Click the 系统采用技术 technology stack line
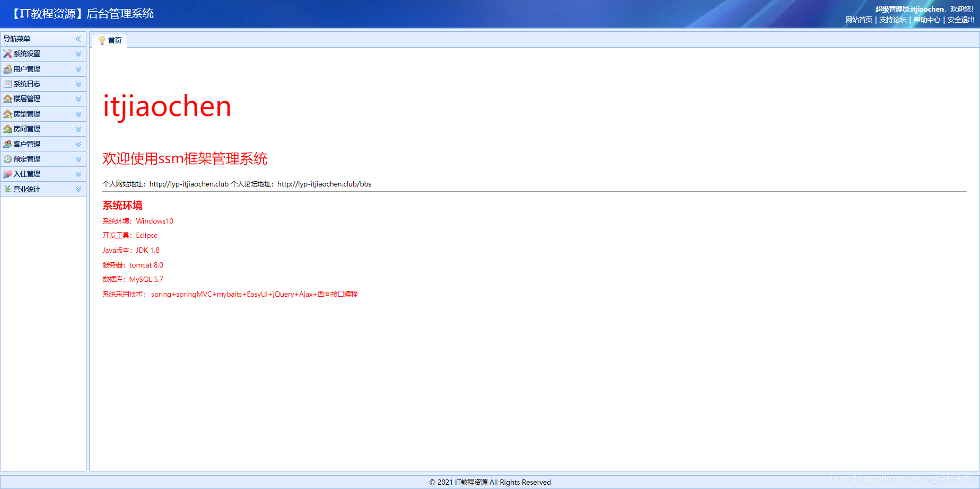This screenshot has width=980, height=489. click(x=230, y=294)
